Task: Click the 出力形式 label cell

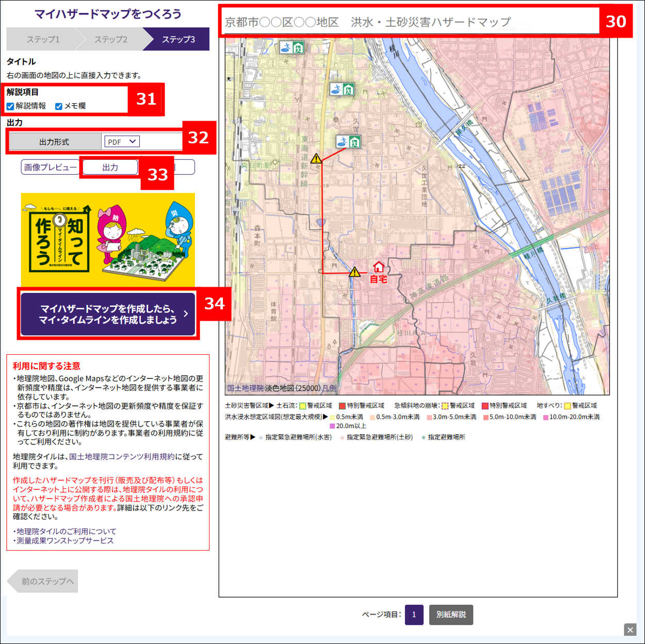Action: tap(55, 142)
